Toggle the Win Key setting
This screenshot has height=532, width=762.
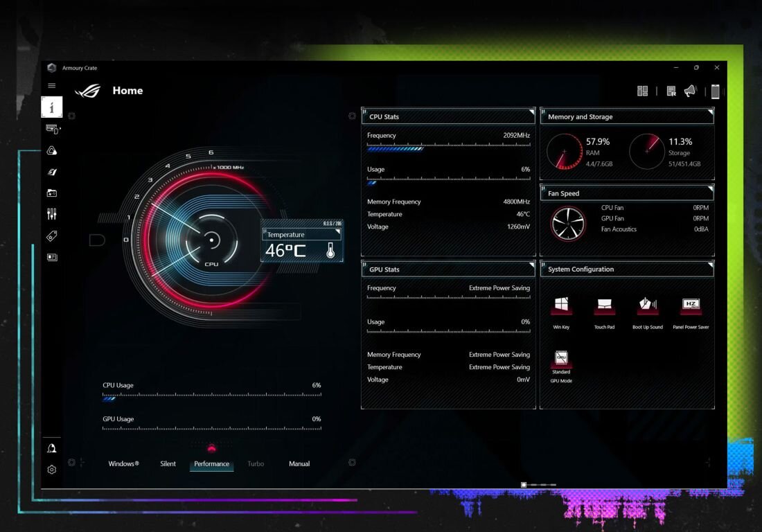(561, 305)
